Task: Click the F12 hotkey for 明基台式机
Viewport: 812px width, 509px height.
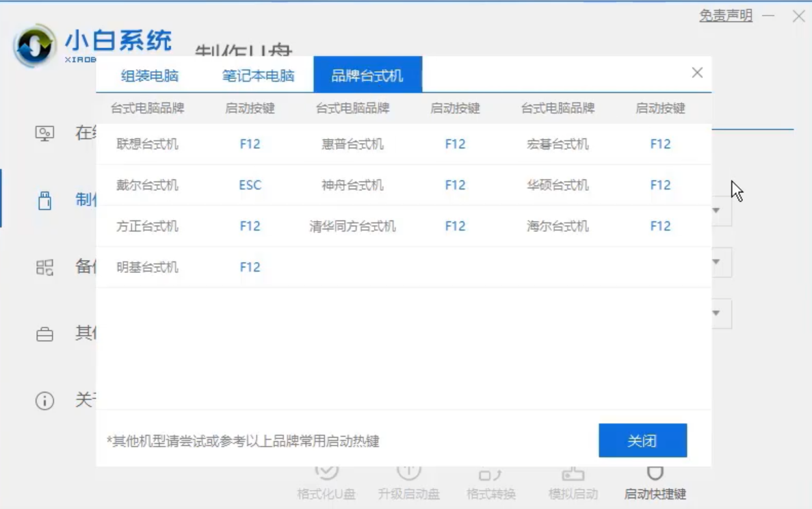Action: (250, 267)
